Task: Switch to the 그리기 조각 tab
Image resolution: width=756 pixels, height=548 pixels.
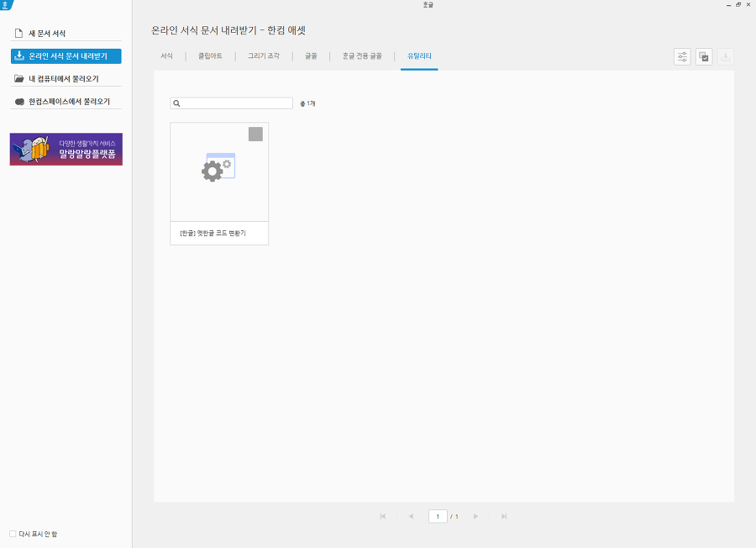Action: coord(263,56)
